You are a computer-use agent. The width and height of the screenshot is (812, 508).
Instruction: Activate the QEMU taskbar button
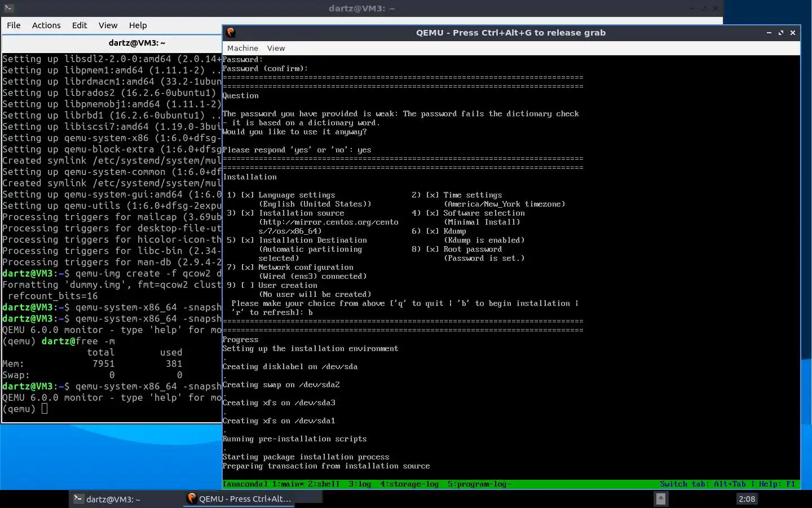(x=240, y=499)
